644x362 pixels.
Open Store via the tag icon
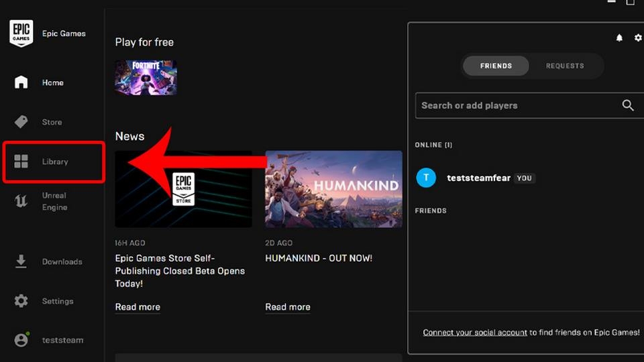pyautogui.click(x=21, y=122)
